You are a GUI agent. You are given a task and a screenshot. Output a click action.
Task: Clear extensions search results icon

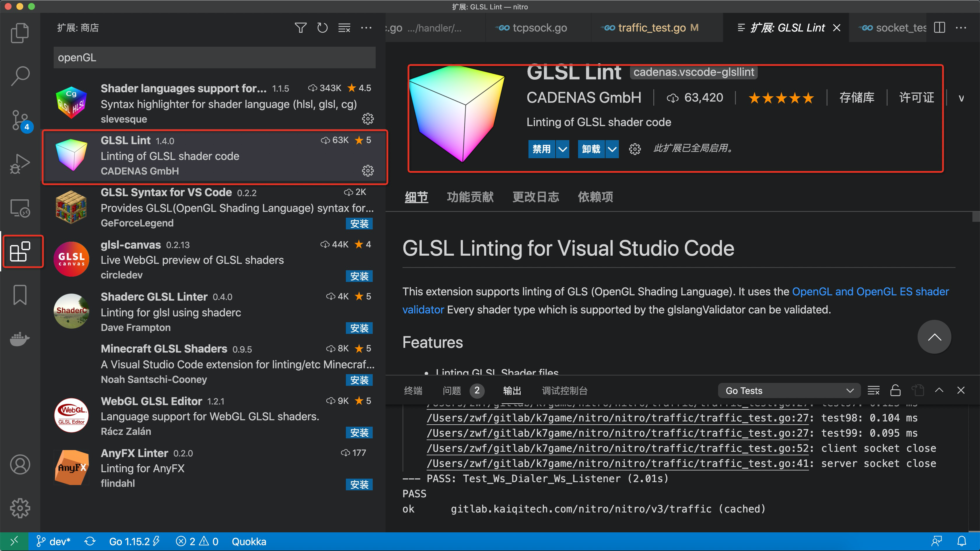point(344,28)
